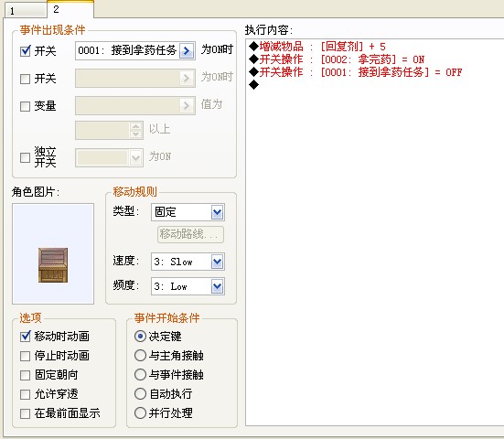
Task: Select the 与主角接触 trigger radio button
Action: click(x=140, y=356)
